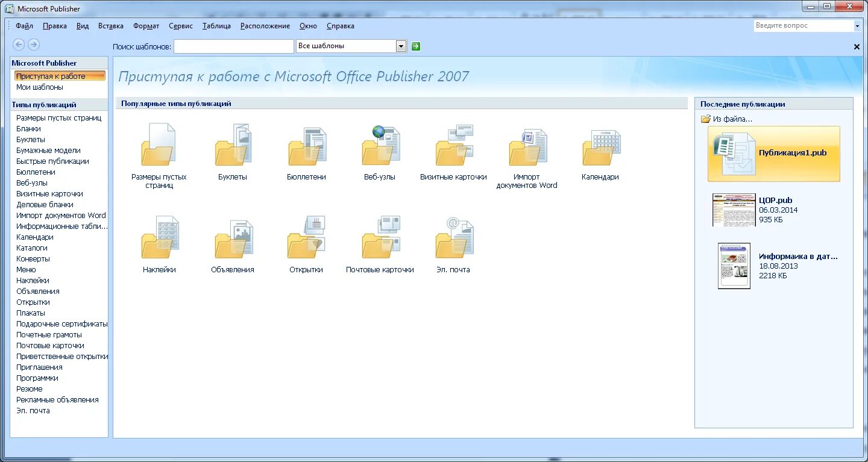Select Приглашения in sidebar list
868x462 pixels.
click(x=39, y=367)
